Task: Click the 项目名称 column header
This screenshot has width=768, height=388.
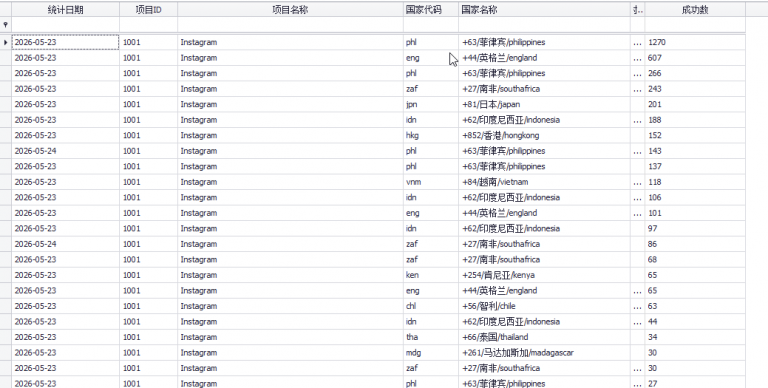Action: coord(290,9)
